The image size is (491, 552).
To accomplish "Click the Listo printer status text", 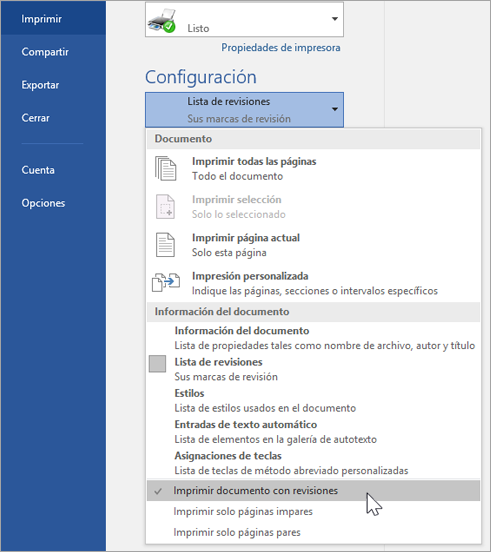I will [x=198, y=28].
